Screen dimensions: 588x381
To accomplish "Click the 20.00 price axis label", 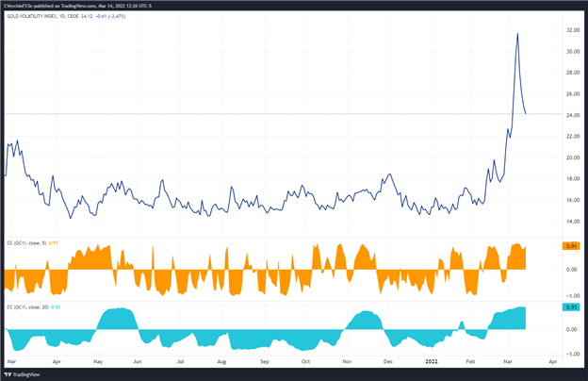I will pyautogui.click(x=573, y=157).
